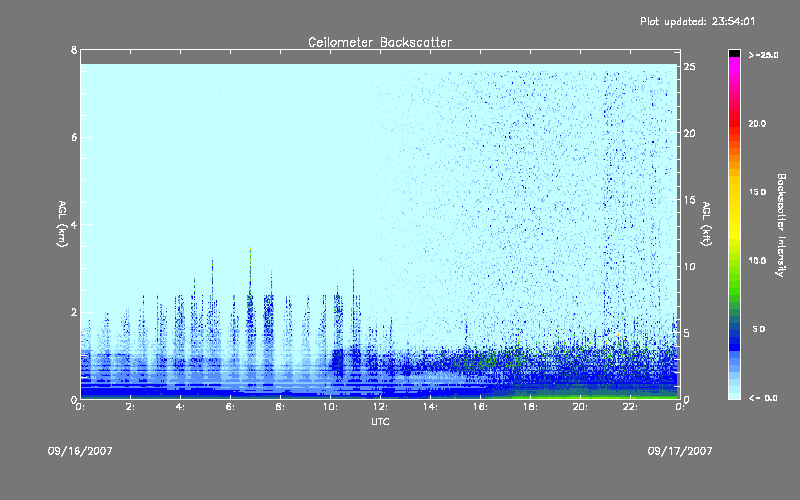Image resolution: width=800 pixels, height=500 pixels.
Task: Click the '10.0' colorbar label
Action: [757, 261]
